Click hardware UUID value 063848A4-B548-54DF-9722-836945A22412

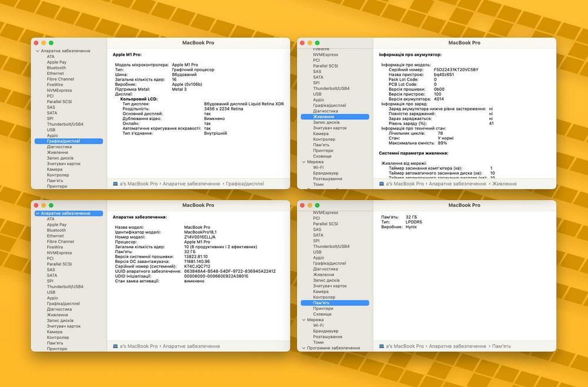[230, 271]
